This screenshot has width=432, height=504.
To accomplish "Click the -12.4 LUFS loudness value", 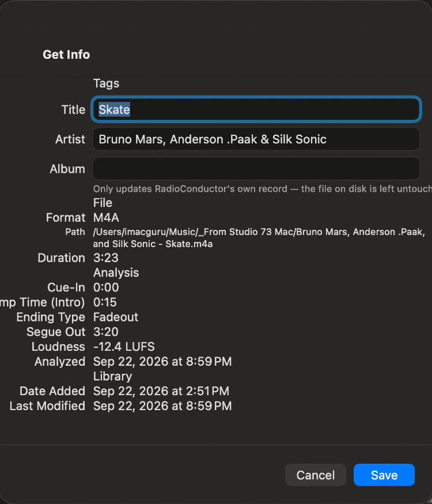I will coord(124,347).
